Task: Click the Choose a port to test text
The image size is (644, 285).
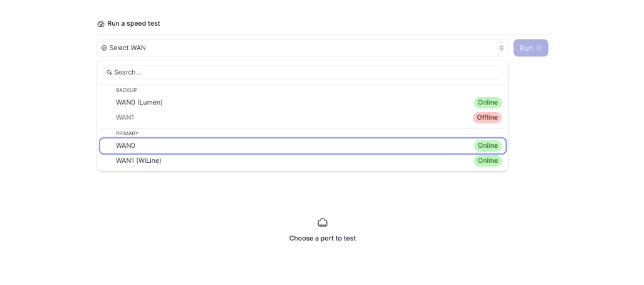Action: 322,239
